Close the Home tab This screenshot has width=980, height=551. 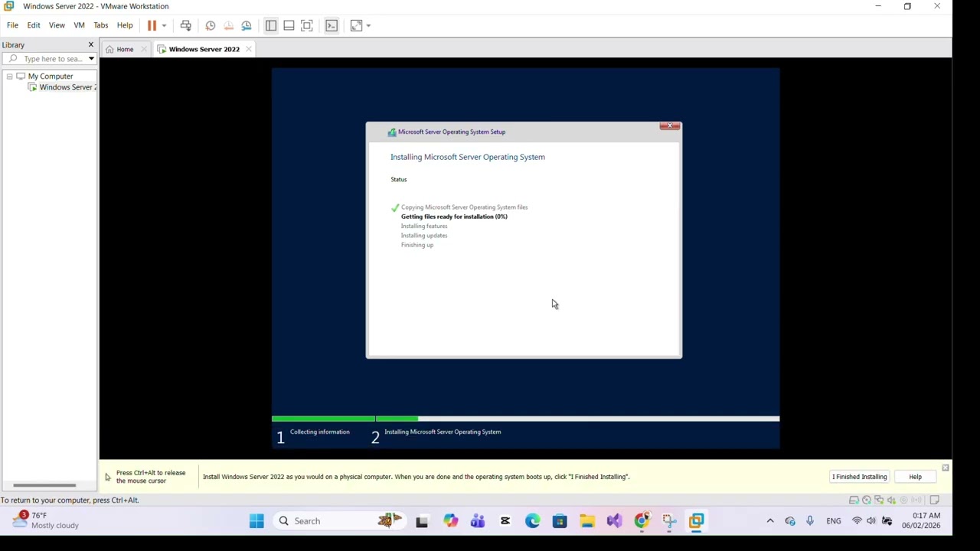pyautogui.click(x=143, y=49)
